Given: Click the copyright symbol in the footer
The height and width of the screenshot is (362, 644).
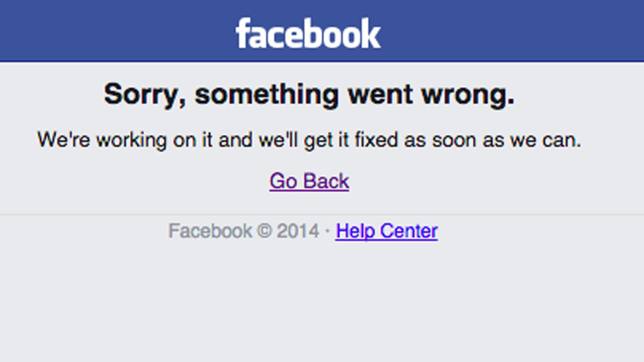Looking at the screenshot, I should coord(264,231).
